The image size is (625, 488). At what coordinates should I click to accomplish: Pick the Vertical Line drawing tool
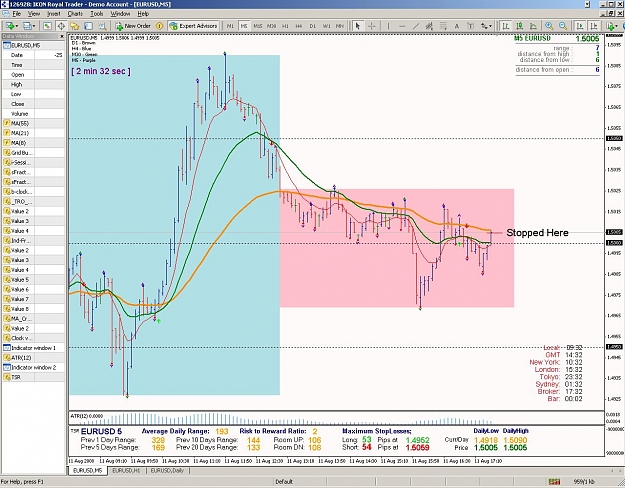click(x=388, y=26)
